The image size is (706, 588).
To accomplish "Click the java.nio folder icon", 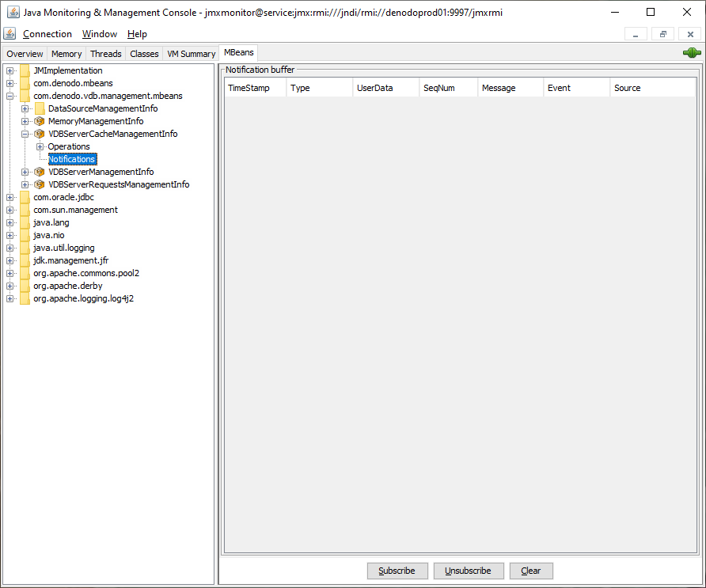I will [25, 235].
